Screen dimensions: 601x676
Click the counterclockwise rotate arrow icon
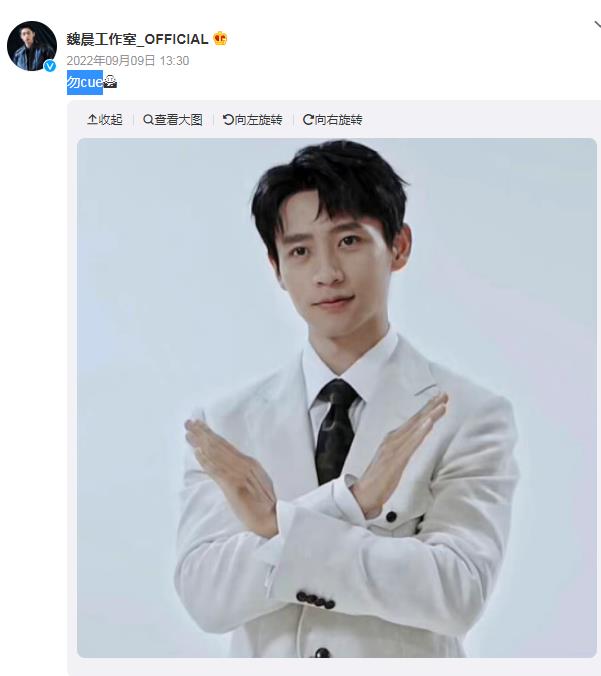[x=228, y=119]
